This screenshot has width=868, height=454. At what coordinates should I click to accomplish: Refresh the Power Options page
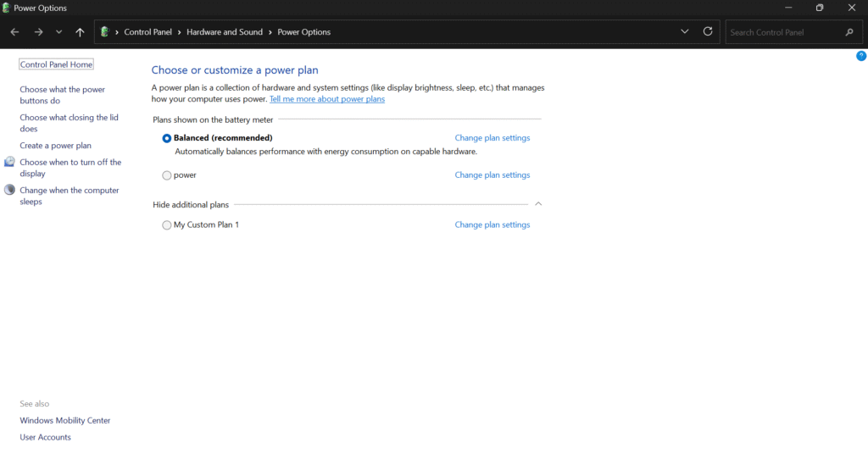(708, 32)
